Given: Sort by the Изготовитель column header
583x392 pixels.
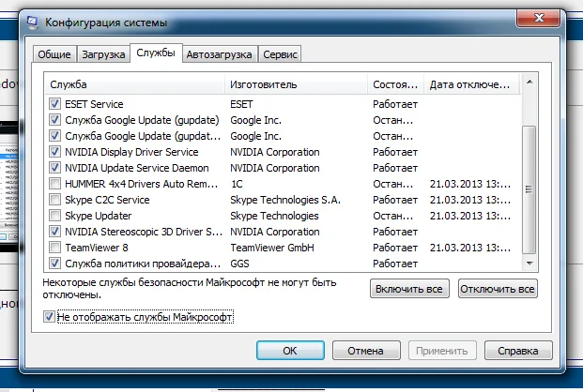Looking at the screenshot, I should pos(297,84).
